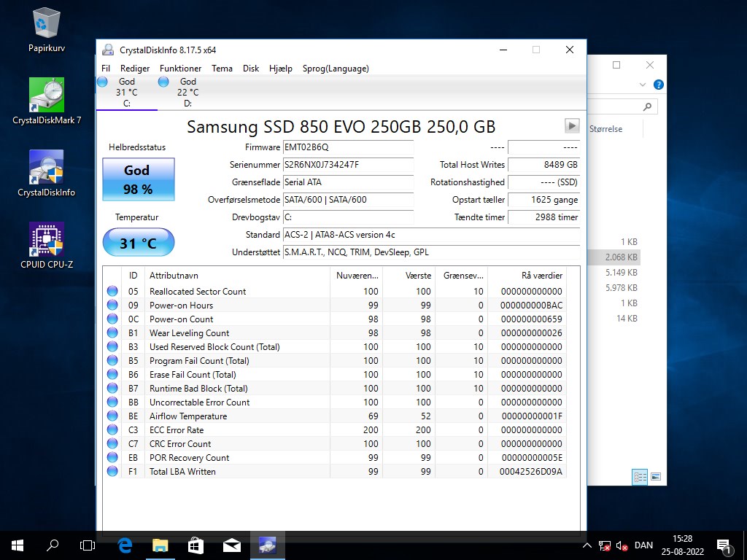Open the Sprog(Language) menu

(x=336, y=68)
